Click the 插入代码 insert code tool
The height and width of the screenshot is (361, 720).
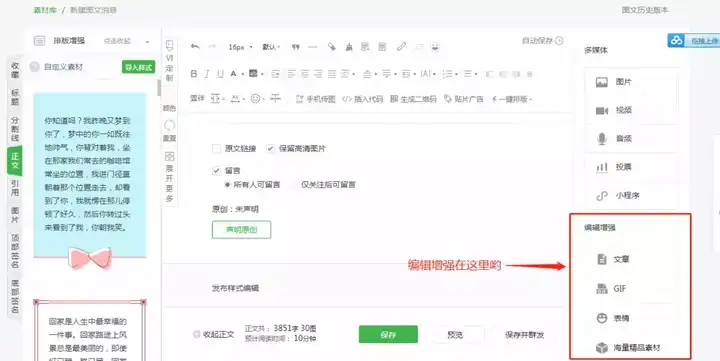363,99
